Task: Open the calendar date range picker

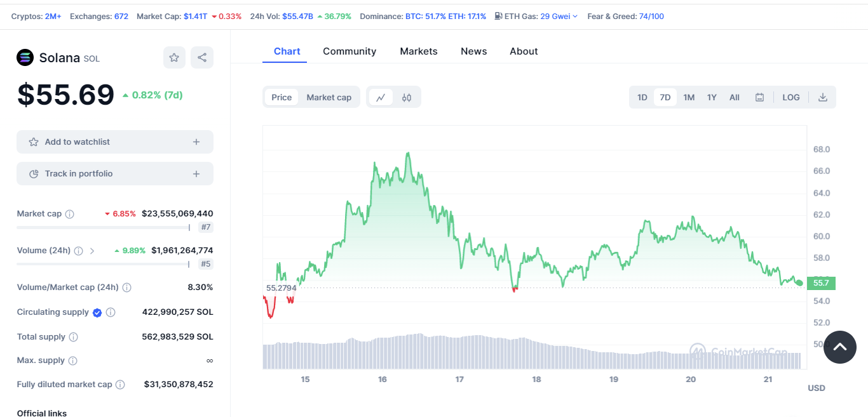Action: [759, 97]
